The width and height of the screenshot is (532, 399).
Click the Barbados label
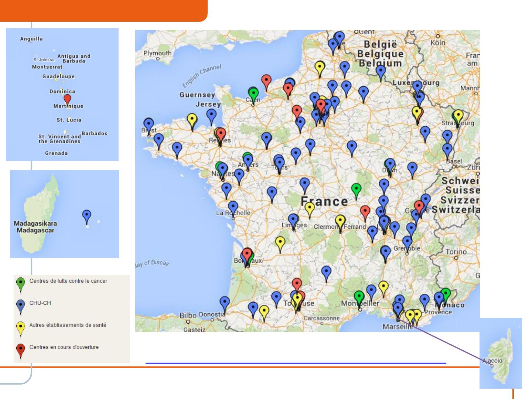94,133
